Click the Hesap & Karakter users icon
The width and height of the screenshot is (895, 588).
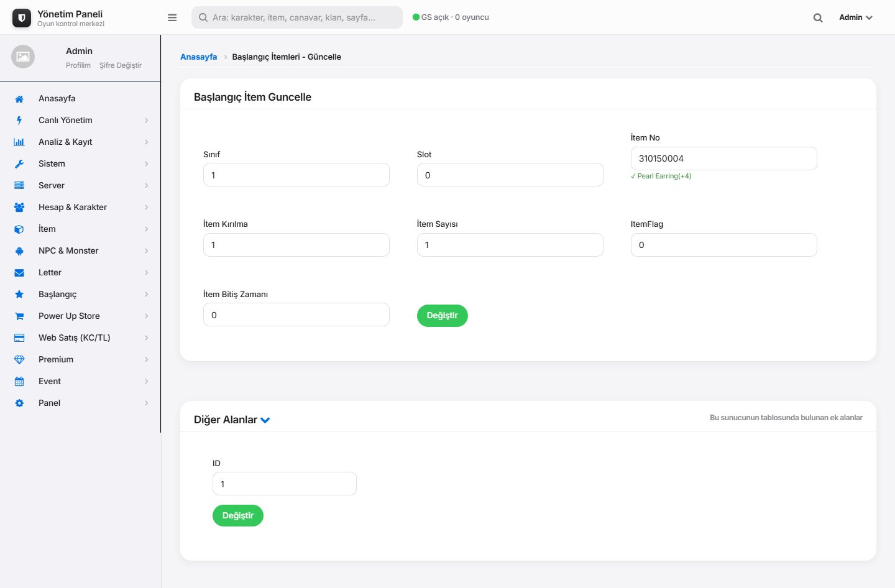19,208
